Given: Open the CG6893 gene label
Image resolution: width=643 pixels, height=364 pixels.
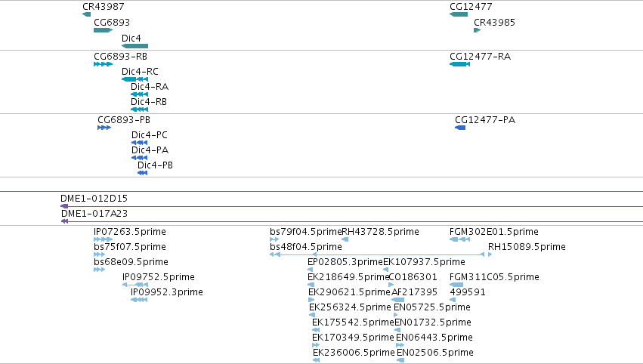Looking at the screenshot, I should pyautogui.click(x=112, y=23).
